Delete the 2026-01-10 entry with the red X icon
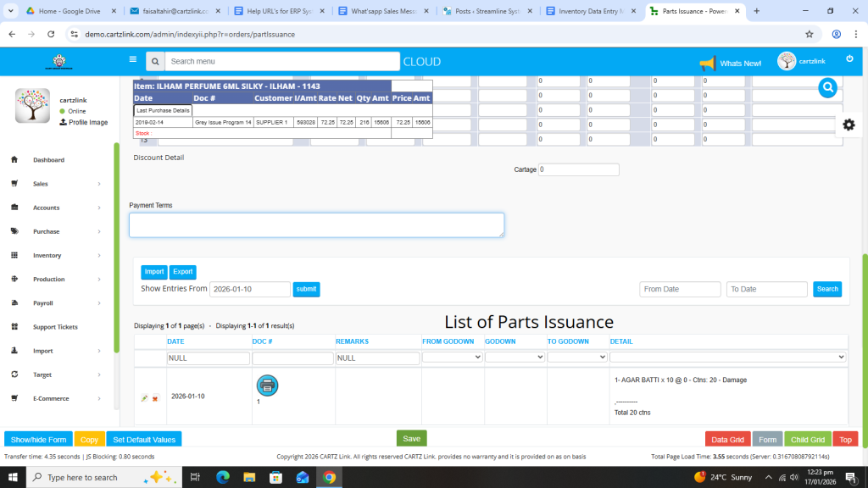868x488 pixels. tap(155, 398)
